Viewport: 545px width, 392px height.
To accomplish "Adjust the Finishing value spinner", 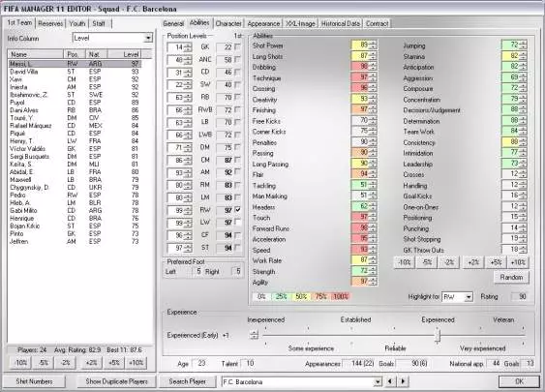I will pyautogui.click(x=373, y=109).
